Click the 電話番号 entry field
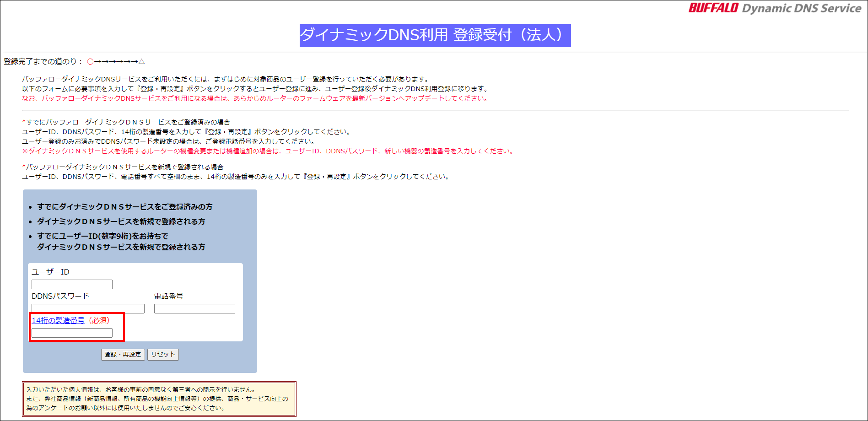Image resolution: width=868 pixels, height=421 pixels. click(194, 308)
